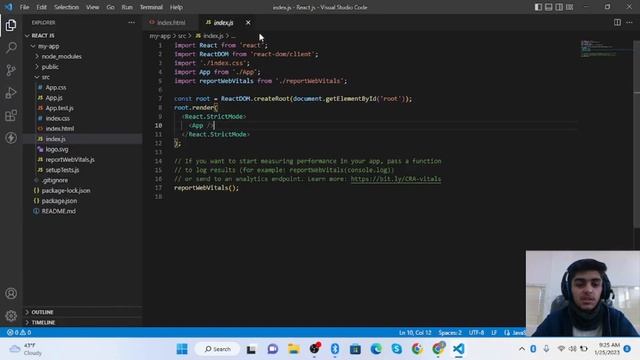This screenshot has width=640, height=360.
Task: Click Visual Studio Code taskbar icon
Action: click(458, 349)
